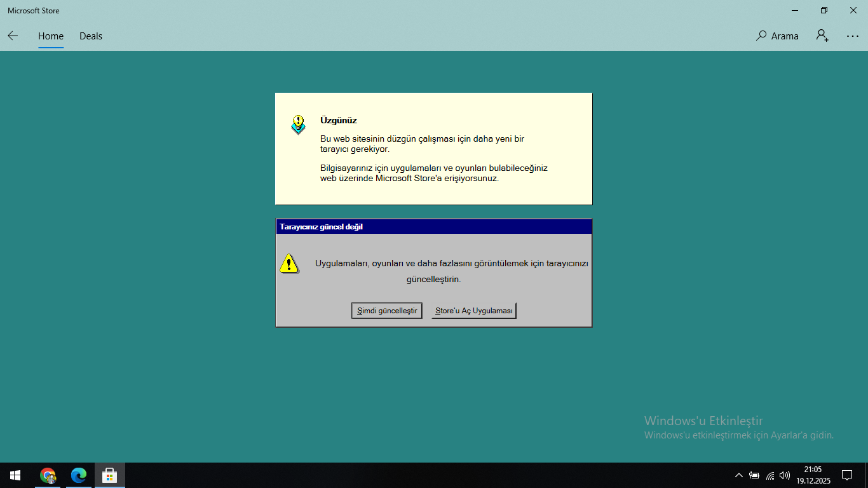Open the Home tab
Screen dimensions: 868x488
(x=51, y=36)
